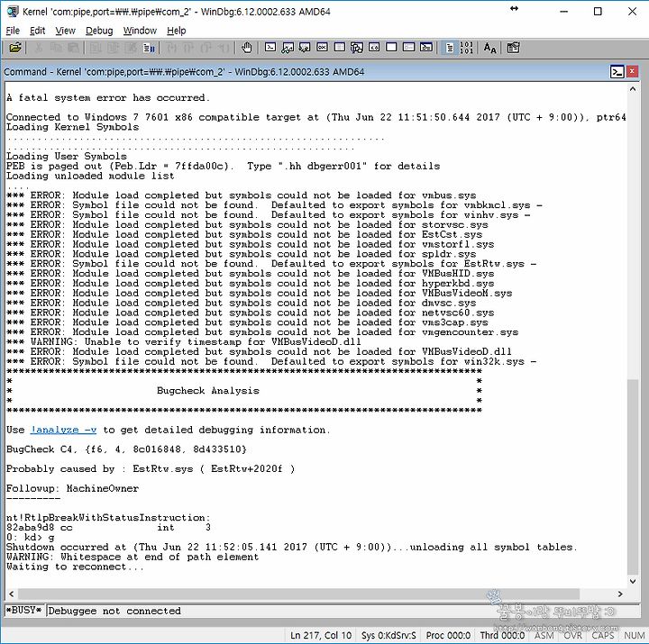
Task: Open the Command Browser toolbar icon
Action: (x=425, y=48)
